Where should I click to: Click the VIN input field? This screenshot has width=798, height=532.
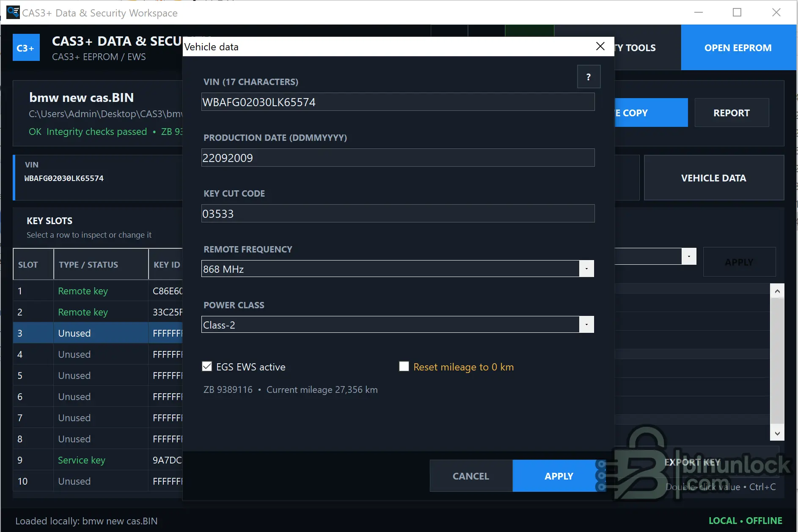click(x=398, y=102)
